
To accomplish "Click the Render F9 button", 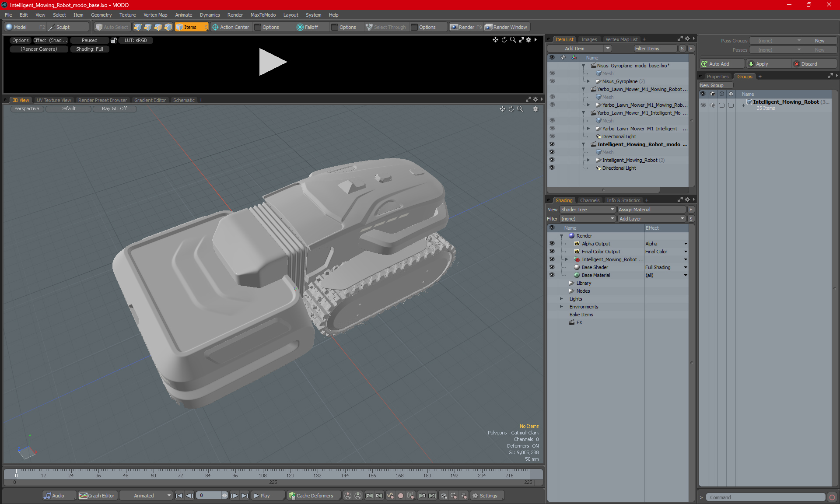I will (466, 27).
